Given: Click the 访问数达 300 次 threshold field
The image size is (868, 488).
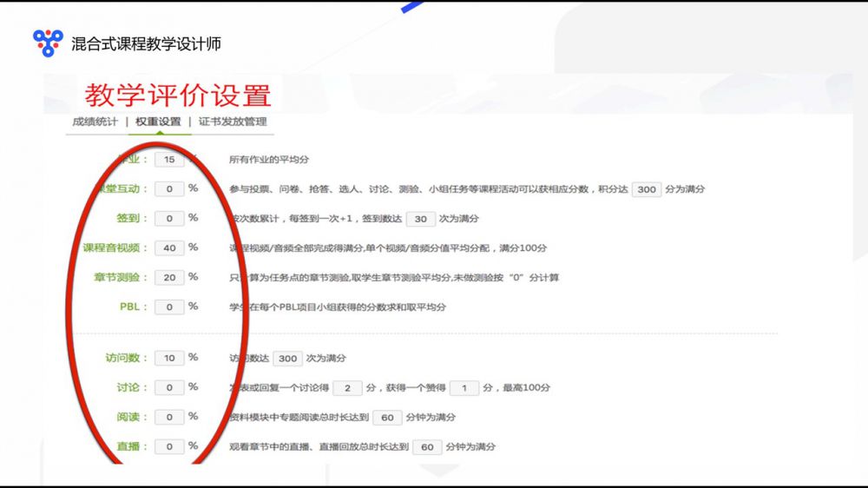Looking at the screenshot, I should point(287,358).
